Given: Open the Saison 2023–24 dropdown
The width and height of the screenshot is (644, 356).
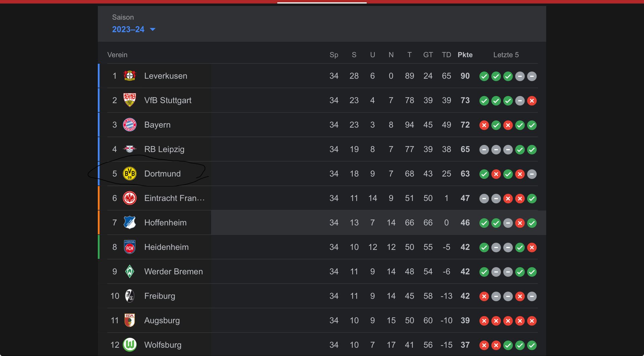Looking at the screenshot, I should coord(128,30).
